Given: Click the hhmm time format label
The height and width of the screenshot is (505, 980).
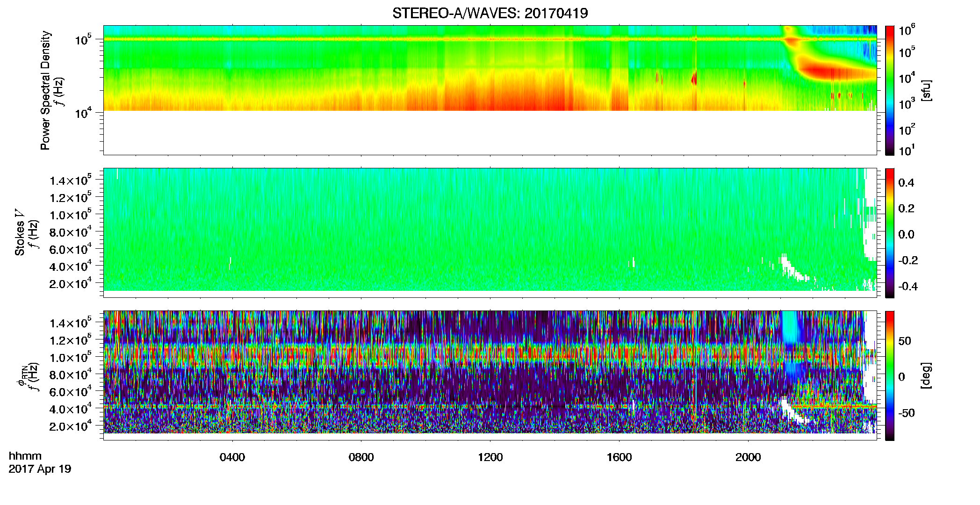Looking at the screenshot, I should 25,456.
